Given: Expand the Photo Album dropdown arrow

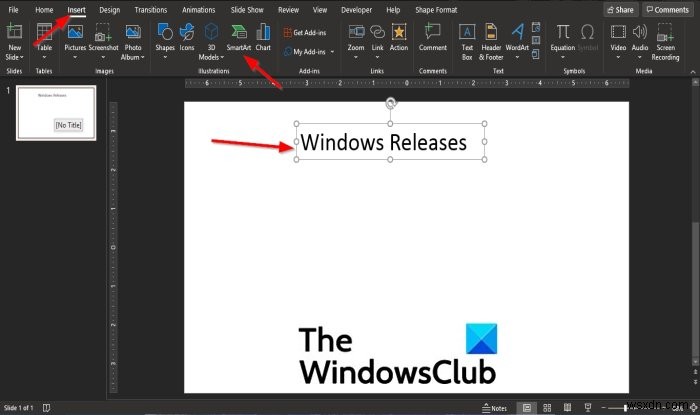Looking at the screenshot, I should [142, 57].
